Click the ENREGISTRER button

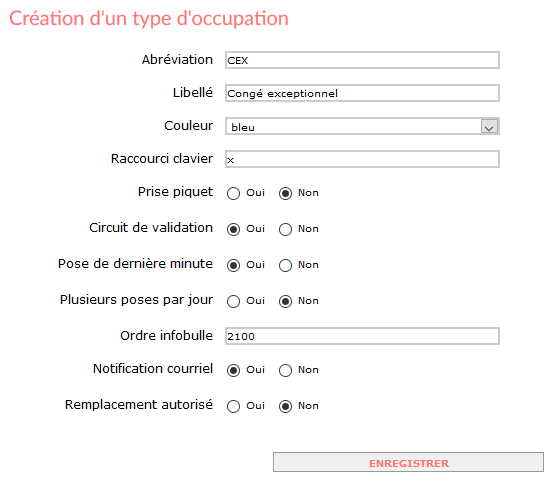408,462
